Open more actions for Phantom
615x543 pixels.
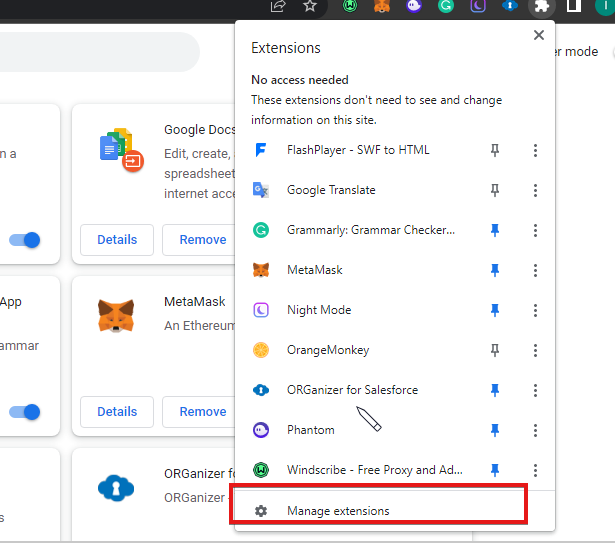(x=535, y=430)
